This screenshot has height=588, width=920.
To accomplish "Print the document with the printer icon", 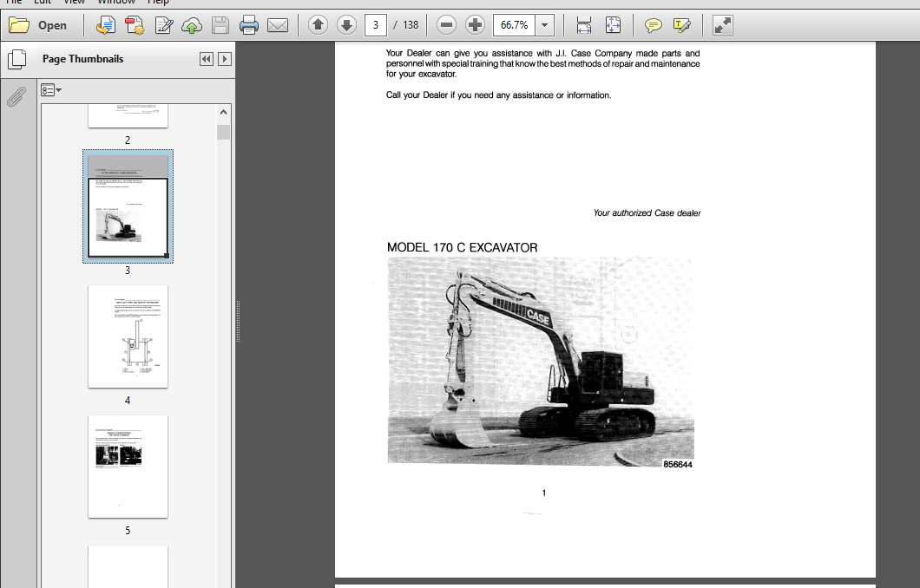I will pyautogui.click(x=249, y=25).
